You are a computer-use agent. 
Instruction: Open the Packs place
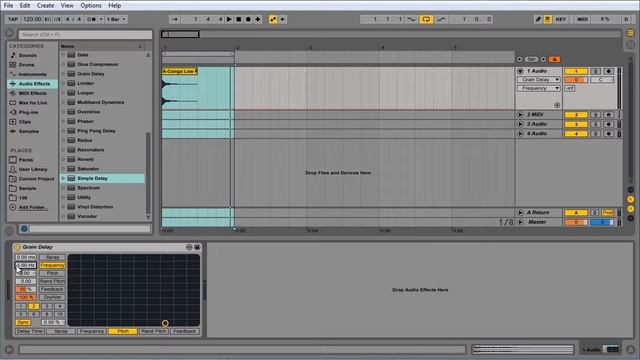pyautogui.click(x=26, y=160)
